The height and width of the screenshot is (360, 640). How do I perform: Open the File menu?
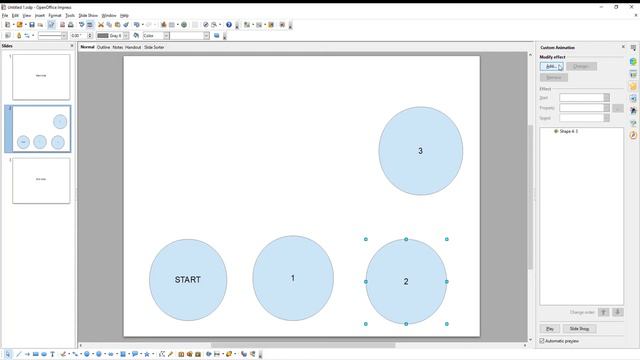[x=5, y=16]
